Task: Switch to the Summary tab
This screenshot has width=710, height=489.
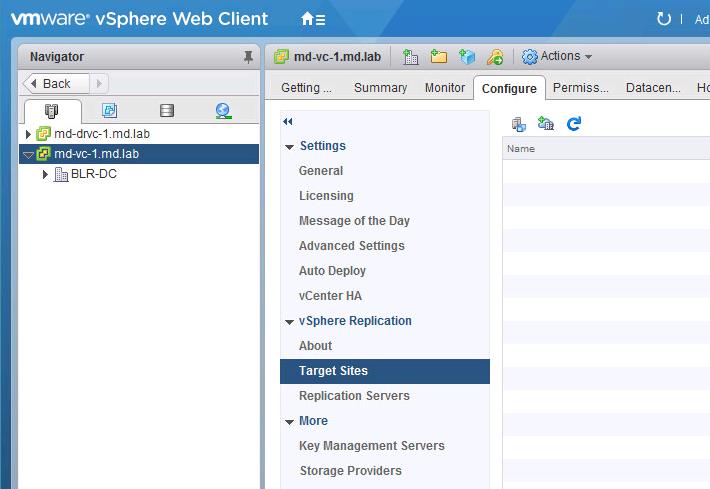Action: click(x=380, y=88)
